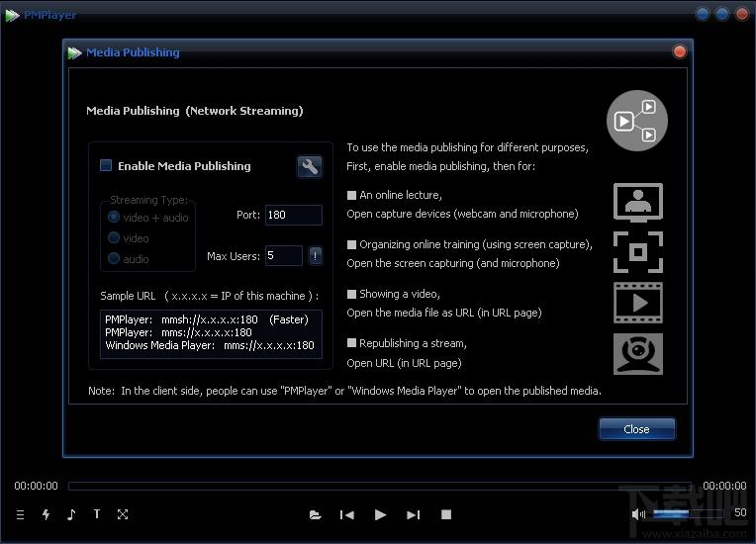Screen dimensions: 756x544
Task: Click the music note audio icon
Action: pyautogui.click(x=71, y=514)
